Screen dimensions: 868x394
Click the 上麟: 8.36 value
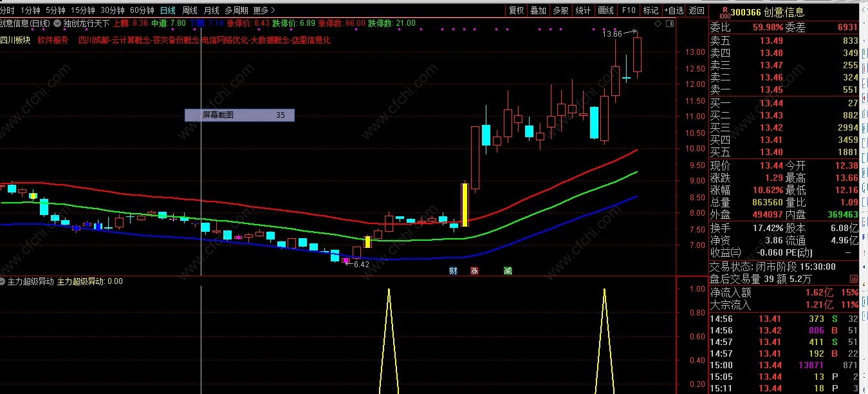(131, 23)
